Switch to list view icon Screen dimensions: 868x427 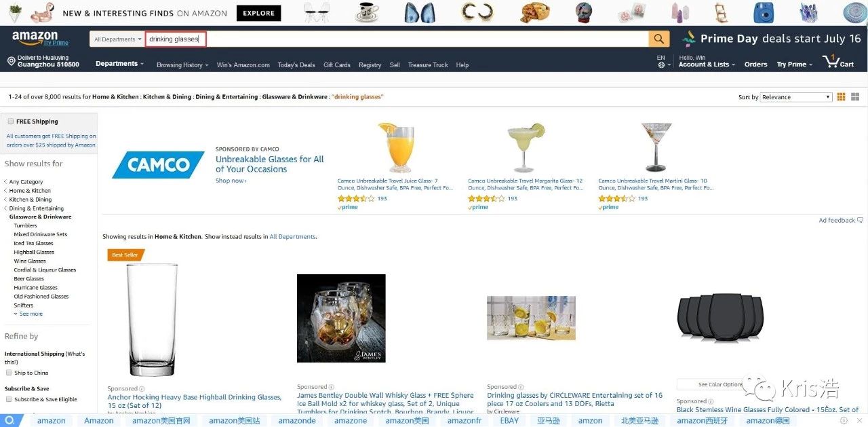(x=854, y=97)
